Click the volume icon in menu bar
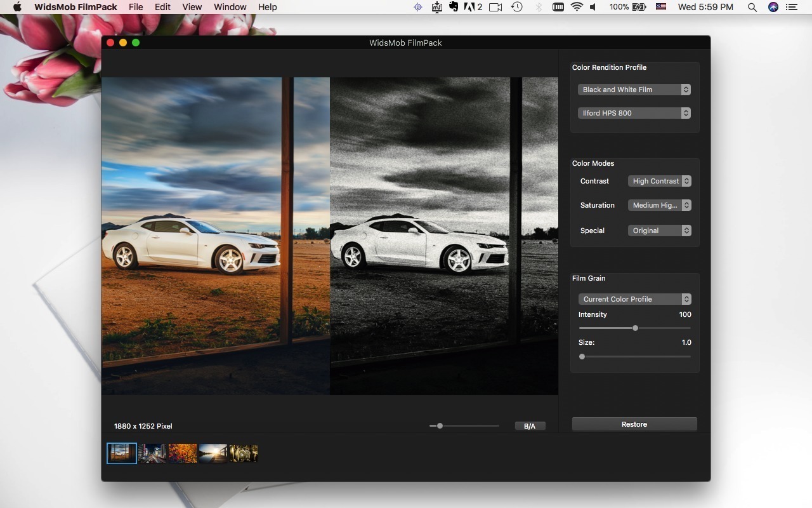 click(593, 7)
